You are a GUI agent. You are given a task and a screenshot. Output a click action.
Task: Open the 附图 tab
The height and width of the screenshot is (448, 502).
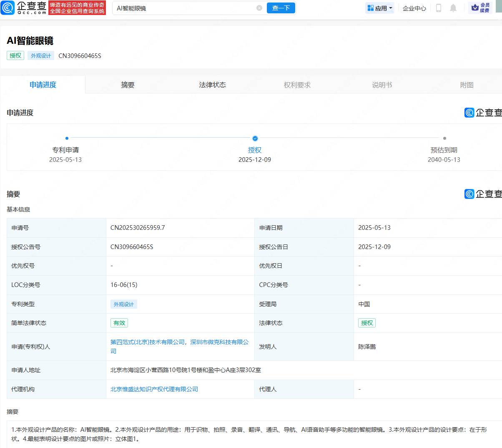tap(467, 84)
